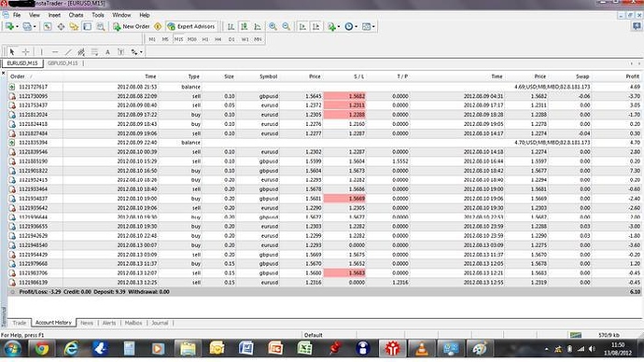Viewport: 644px width, 362px height.
Task: Open the File menu
Action: point(17,15)
